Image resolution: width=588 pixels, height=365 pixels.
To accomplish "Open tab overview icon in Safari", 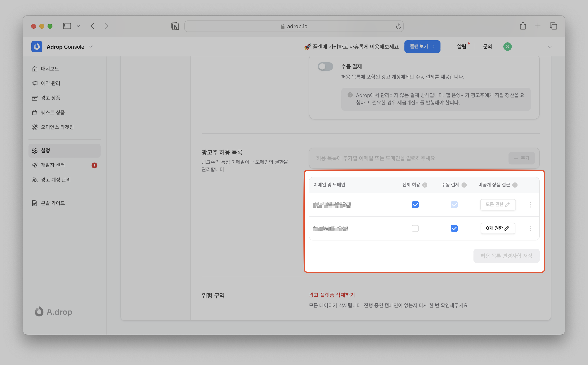I will (553, 26).
